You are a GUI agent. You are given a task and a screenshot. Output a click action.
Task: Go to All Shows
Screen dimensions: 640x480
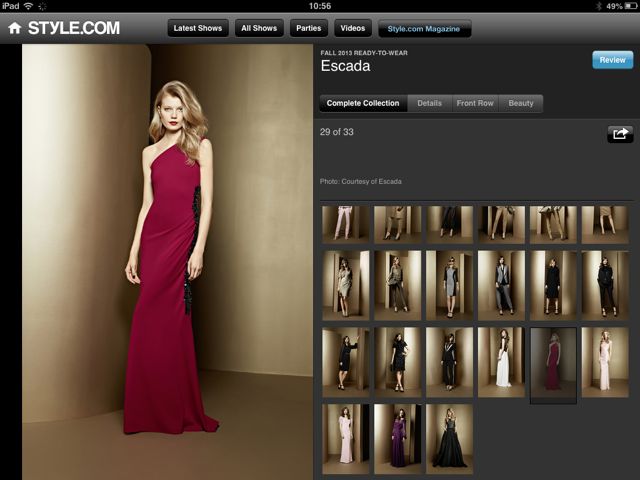pos(259,28)
